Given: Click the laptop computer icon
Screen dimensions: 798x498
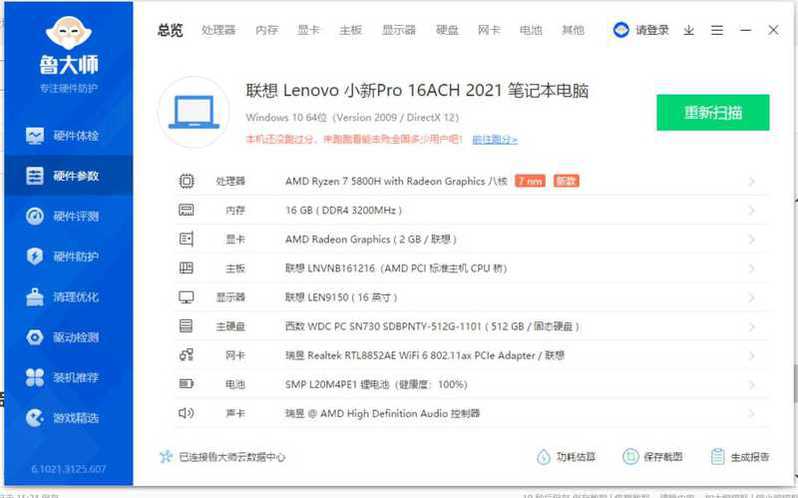Looking at the screenshot, I should click(194, 112).
